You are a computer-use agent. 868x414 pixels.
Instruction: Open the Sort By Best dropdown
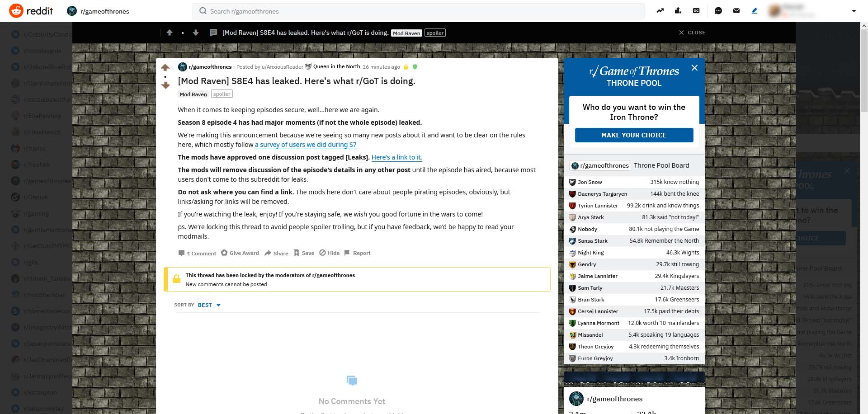point(209,305)
